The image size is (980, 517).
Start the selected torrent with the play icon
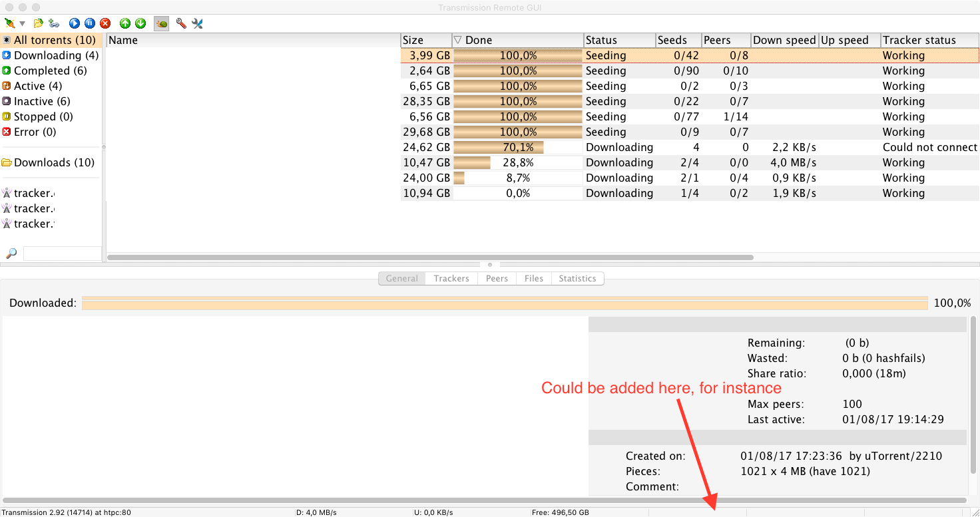point(74,23)
